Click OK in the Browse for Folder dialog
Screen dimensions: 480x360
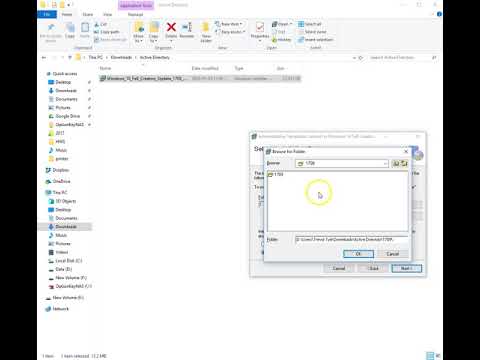click(x=358, y=254)
